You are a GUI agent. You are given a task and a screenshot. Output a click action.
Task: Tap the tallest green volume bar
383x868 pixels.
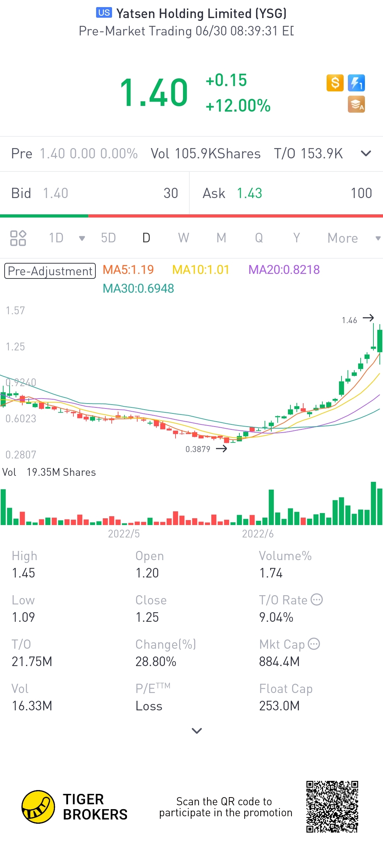point(373,503)
